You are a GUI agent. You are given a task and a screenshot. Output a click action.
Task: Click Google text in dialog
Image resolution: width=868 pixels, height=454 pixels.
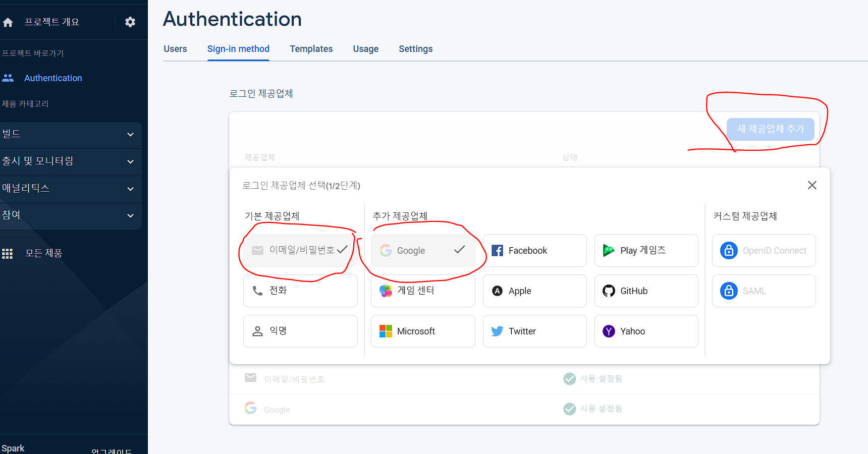tap(411, 251)
